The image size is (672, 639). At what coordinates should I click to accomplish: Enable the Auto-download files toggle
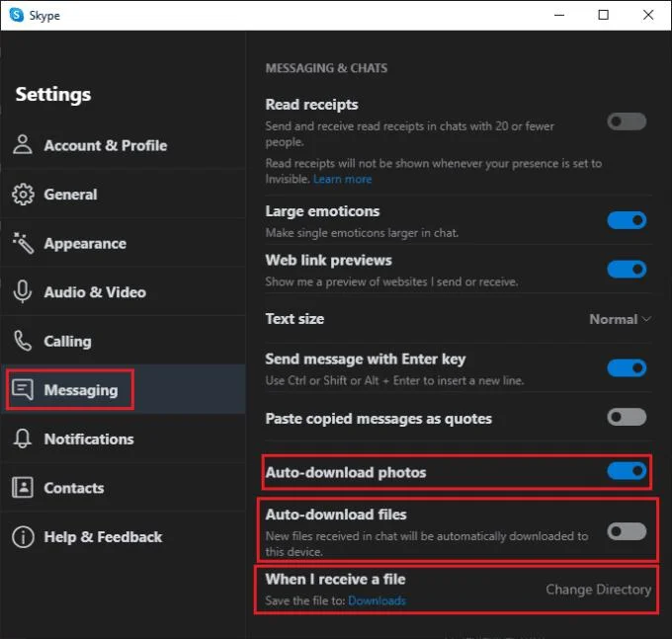coord(627,531)
